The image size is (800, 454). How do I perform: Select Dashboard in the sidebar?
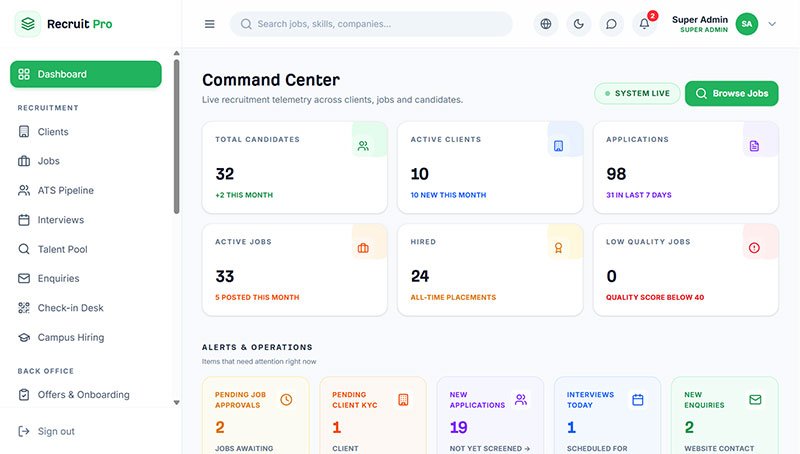click(x=86, y=74)
